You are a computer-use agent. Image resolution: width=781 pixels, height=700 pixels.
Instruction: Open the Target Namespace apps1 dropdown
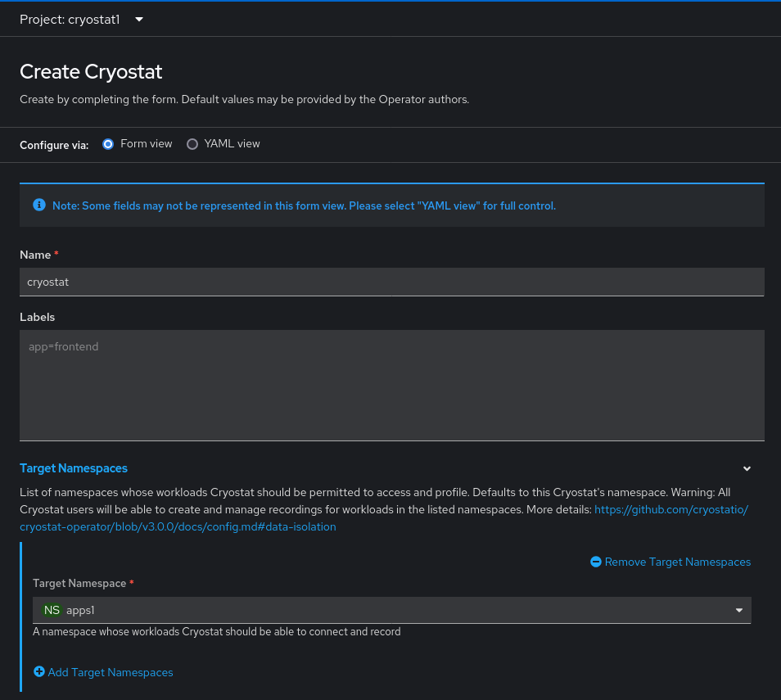391,610
